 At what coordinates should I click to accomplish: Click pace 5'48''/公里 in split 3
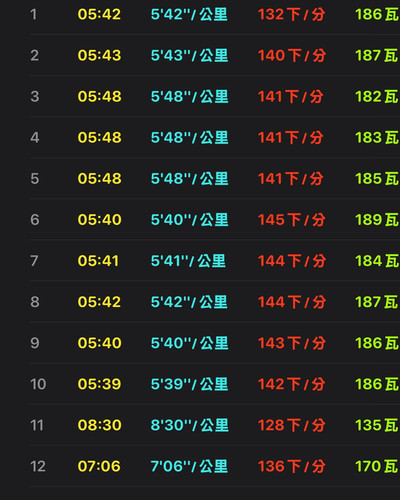pos(189,96)
